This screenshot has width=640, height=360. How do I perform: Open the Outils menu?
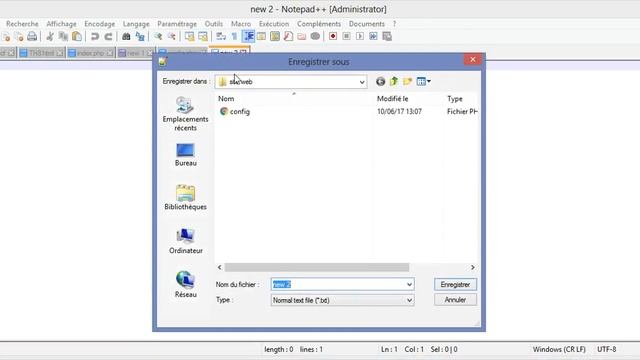click(x=214, y=24)
